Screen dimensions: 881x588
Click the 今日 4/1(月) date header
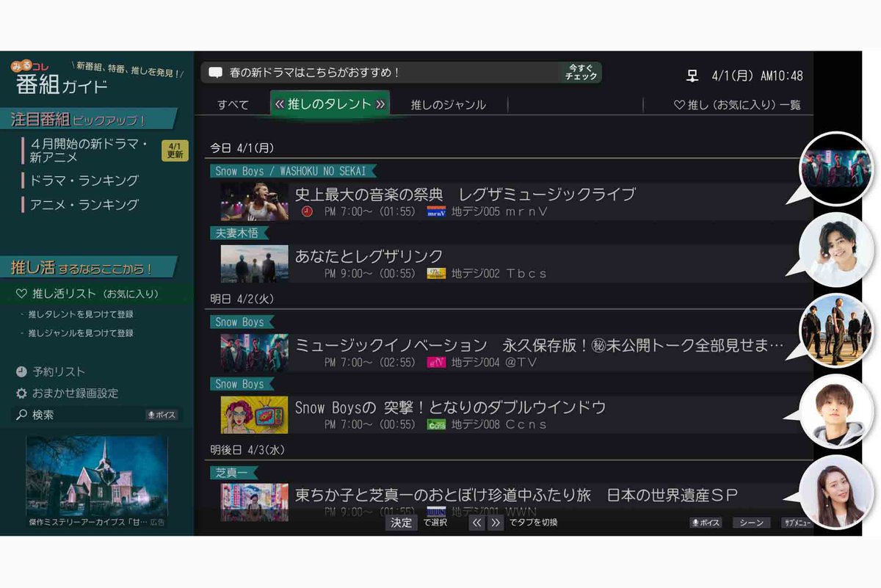coord(241,148)
